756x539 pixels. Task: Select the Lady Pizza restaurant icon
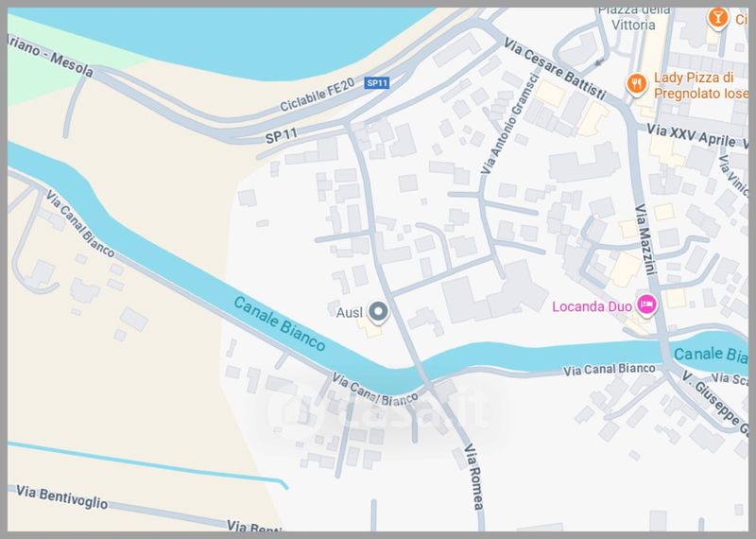[636, 85]
